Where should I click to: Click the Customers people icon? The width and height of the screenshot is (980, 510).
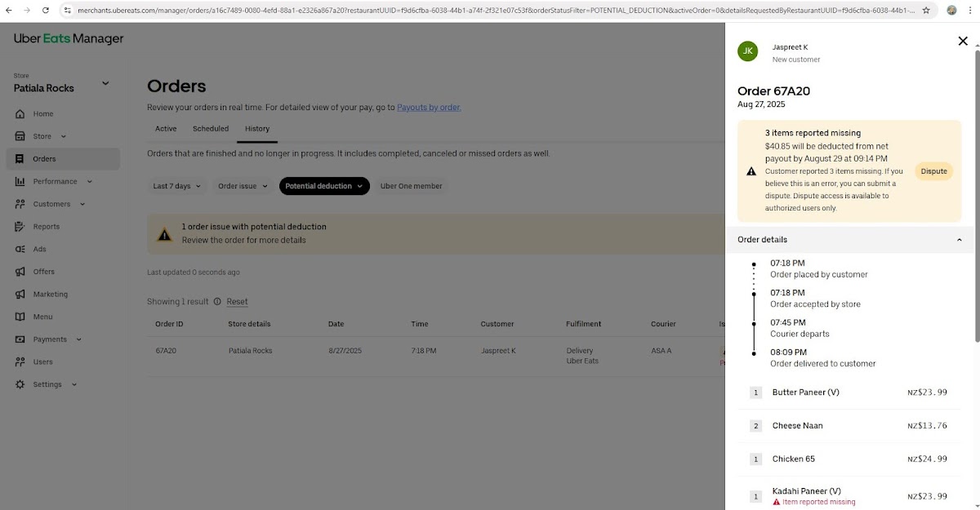[20, 204]
